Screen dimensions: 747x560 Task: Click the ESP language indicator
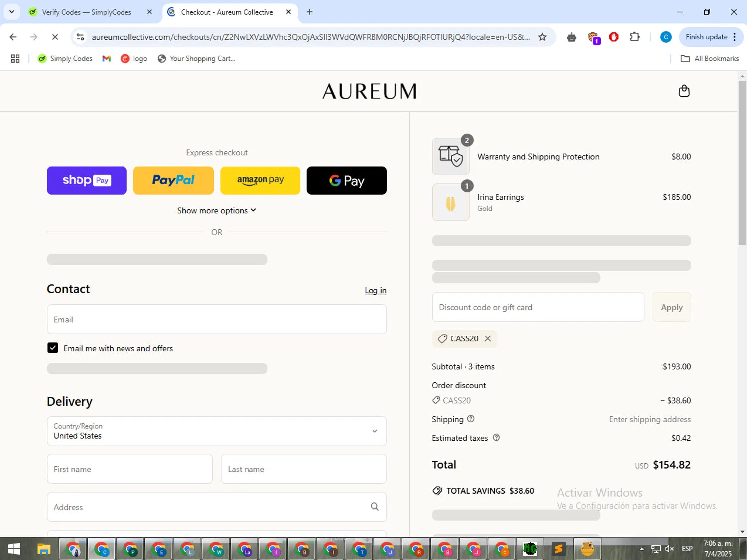pos(687,549)
